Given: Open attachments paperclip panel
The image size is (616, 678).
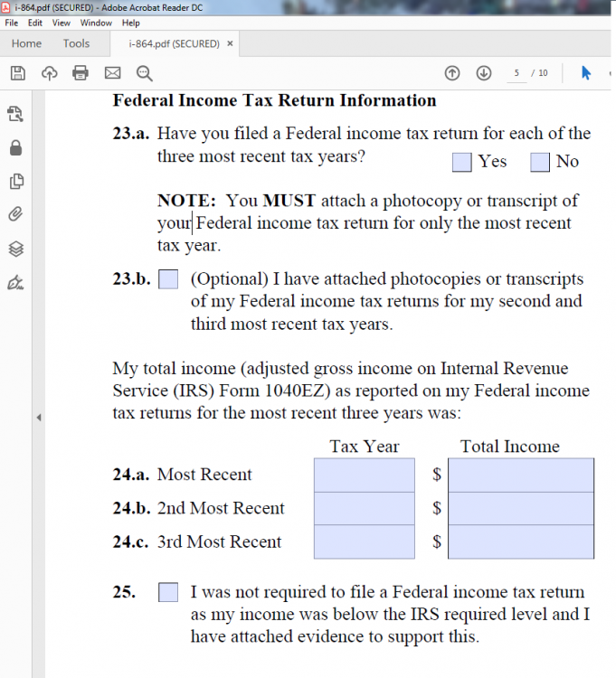Looking at the screenshot, I should (15, 214).
